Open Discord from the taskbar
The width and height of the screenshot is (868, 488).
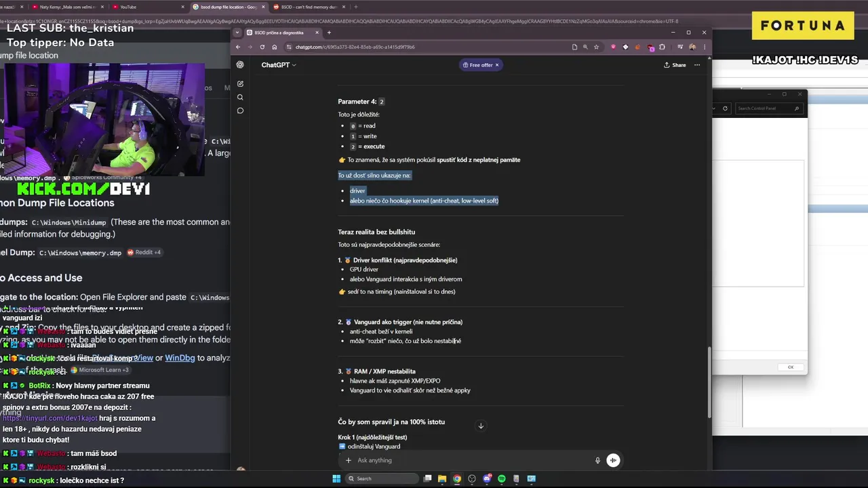(x=487, y=479)
